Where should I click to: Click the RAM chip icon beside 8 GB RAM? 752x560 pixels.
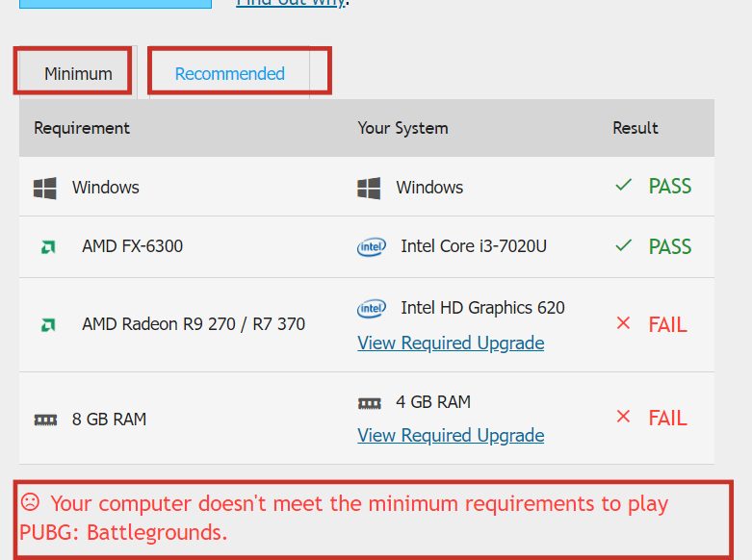point(45,420)
